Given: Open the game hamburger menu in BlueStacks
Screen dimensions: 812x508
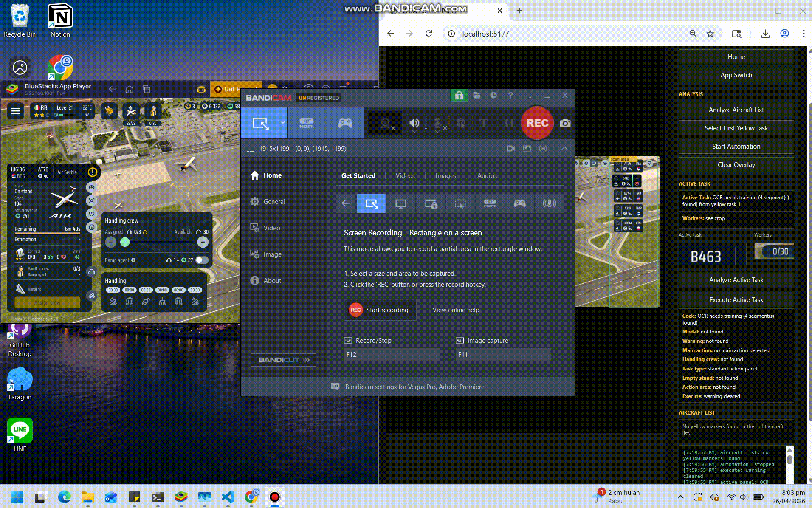Looking at the screenshot, I should click(x=16, y=111).
